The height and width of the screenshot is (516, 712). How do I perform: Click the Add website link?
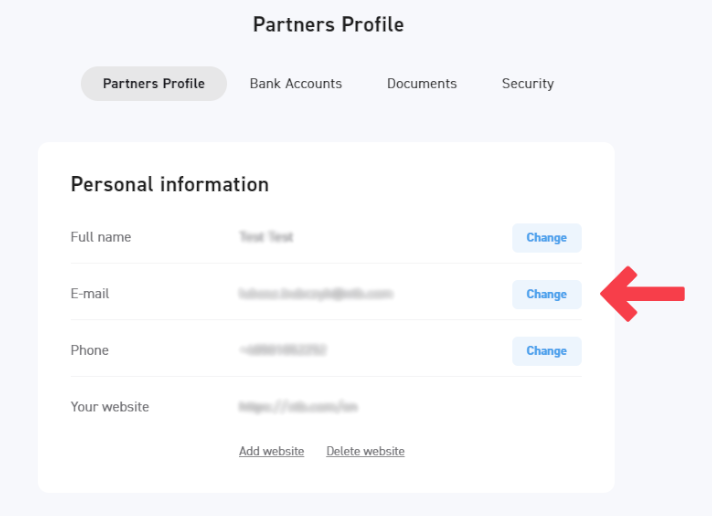(271, 451)
